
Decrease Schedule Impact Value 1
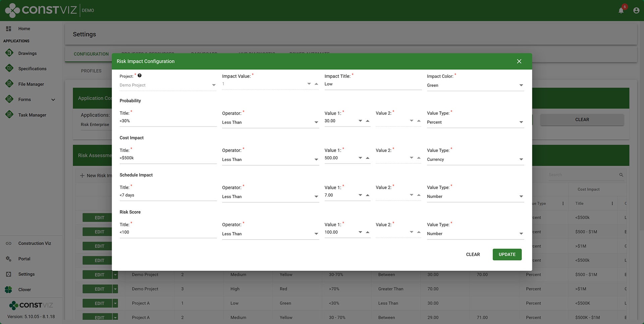(360, 195)
